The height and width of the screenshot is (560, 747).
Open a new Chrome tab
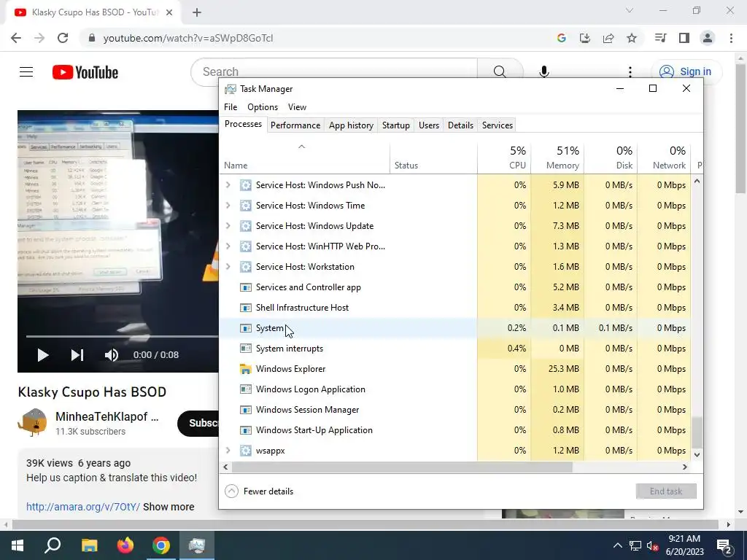(197, 12)
